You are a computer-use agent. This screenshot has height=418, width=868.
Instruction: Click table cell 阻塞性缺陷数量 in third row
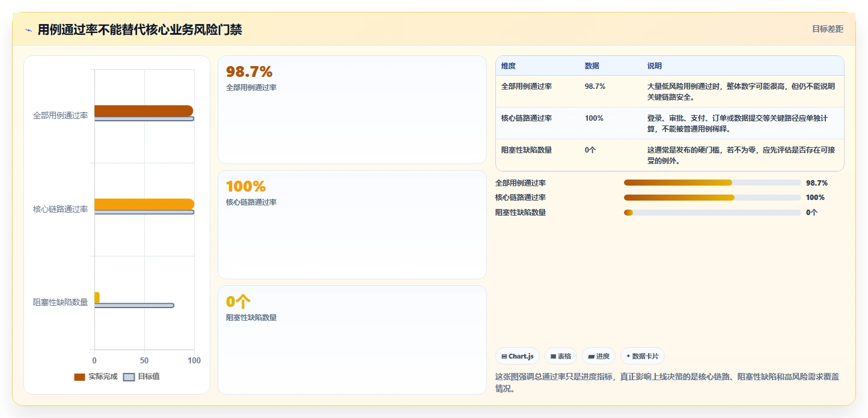pyautogui.click(x=527, y=150)
